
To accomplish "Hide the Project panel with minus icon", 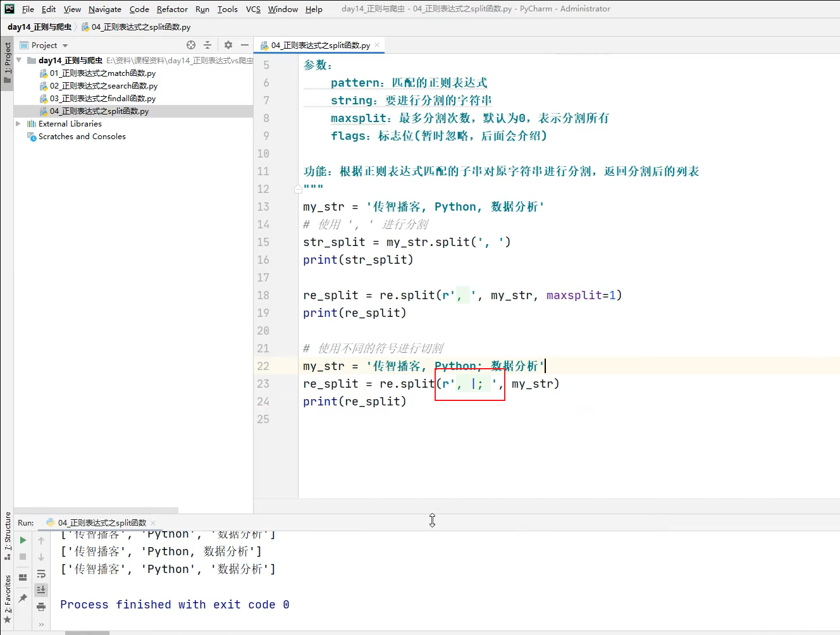I will click(245, 45).
